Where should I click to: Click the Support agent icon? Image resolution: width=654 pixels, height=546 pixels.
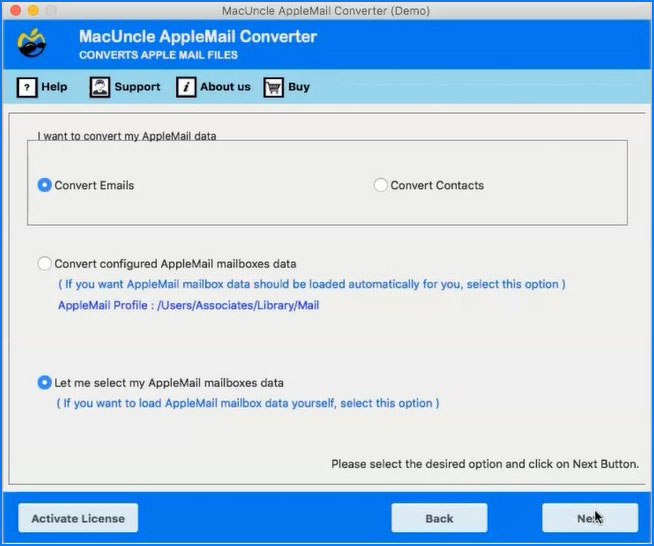[100, 87]
